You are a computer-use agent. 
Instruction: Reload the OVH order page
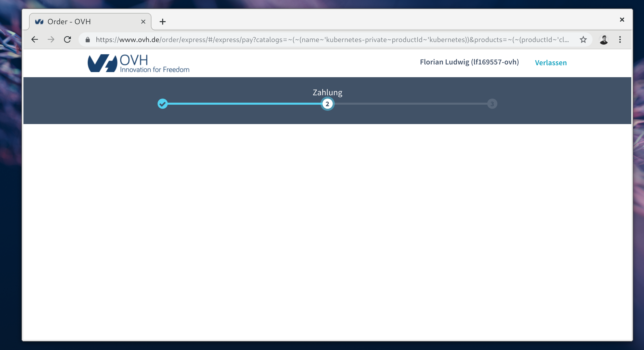[x=67, y=39]
